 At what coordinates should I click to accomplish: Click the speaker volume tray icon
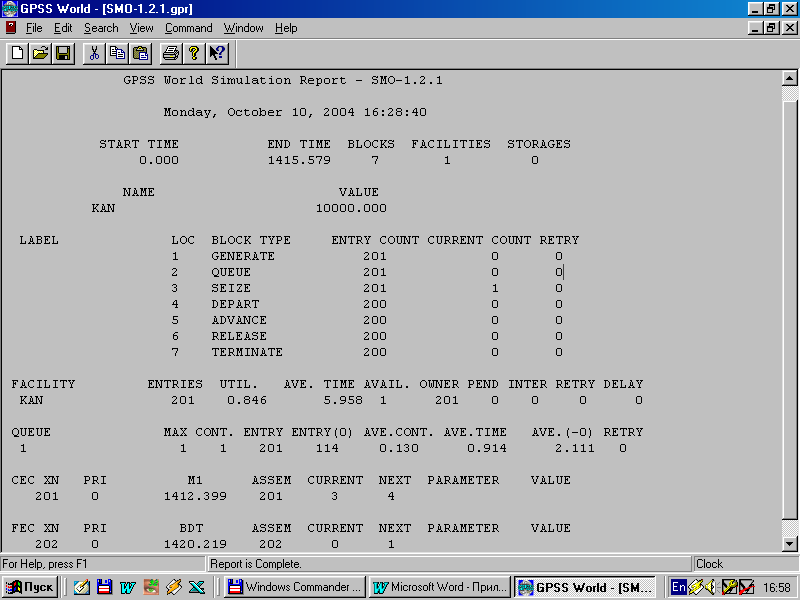711,587
